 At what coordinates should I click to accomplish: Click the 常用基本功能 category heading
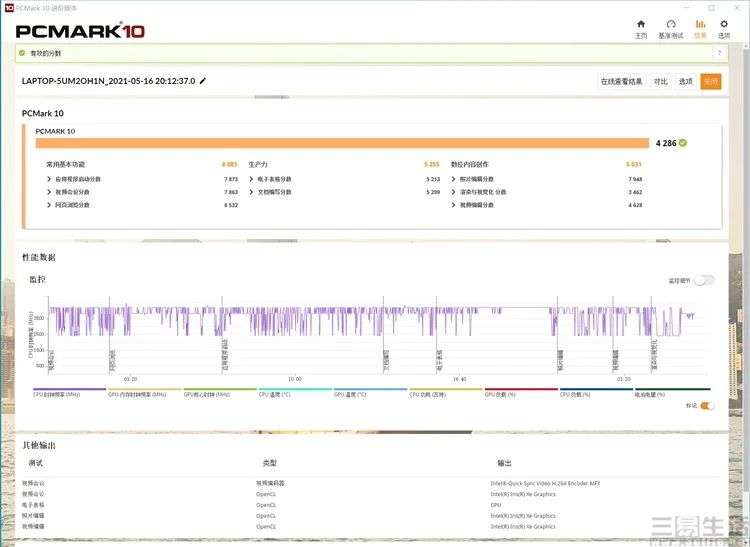click(65, 164)
